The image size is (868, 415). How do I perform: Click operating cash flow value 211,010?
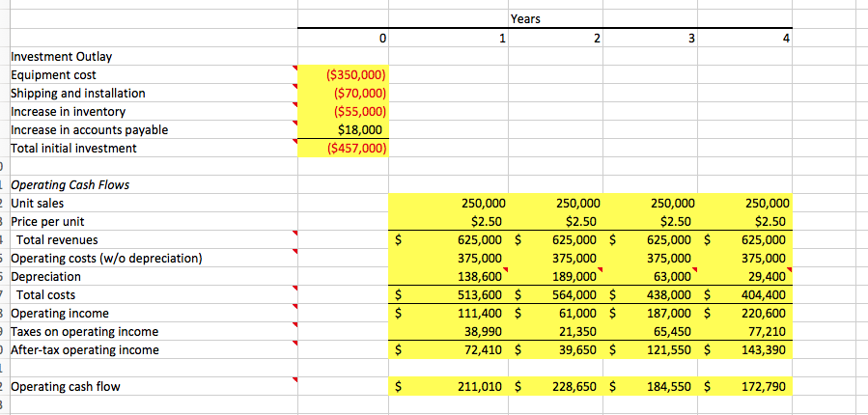click(x=482, y=387)
